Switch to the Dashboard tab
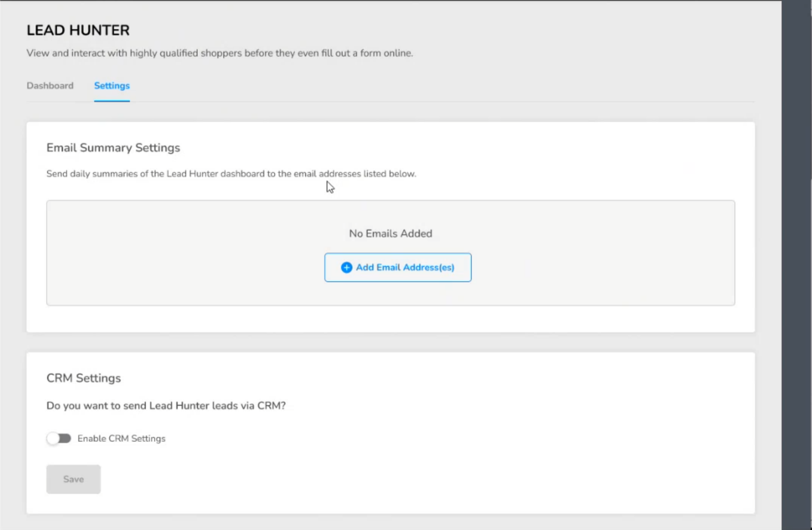The image size is (812, 530). pyautogui.click(x=50, y=85)
